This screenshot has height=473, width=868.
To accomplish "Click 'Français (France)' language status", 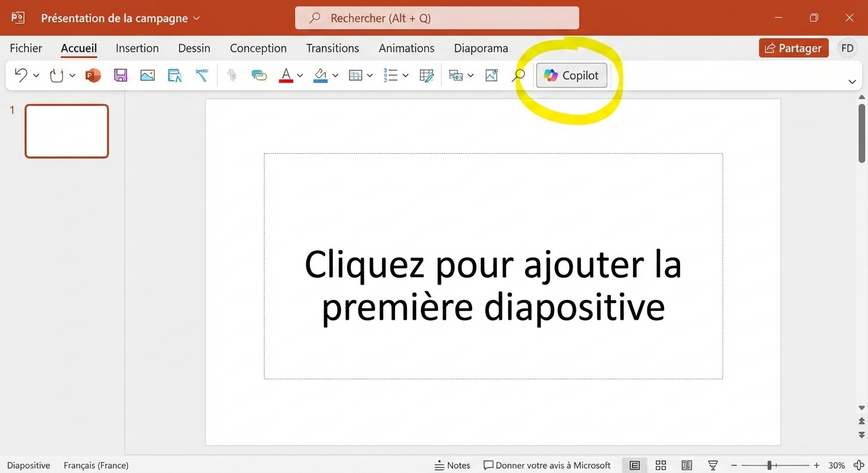I will click(96, 466).
